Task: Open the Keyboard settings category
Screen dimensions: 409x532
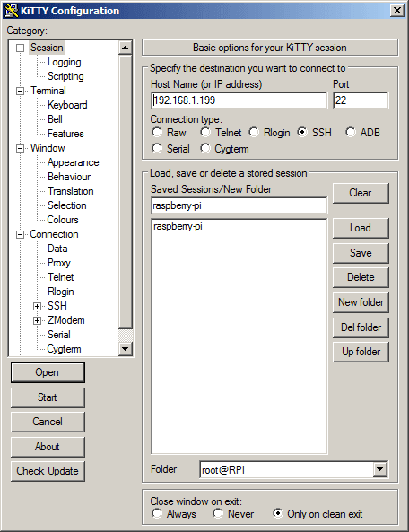Action: point(67,105)
